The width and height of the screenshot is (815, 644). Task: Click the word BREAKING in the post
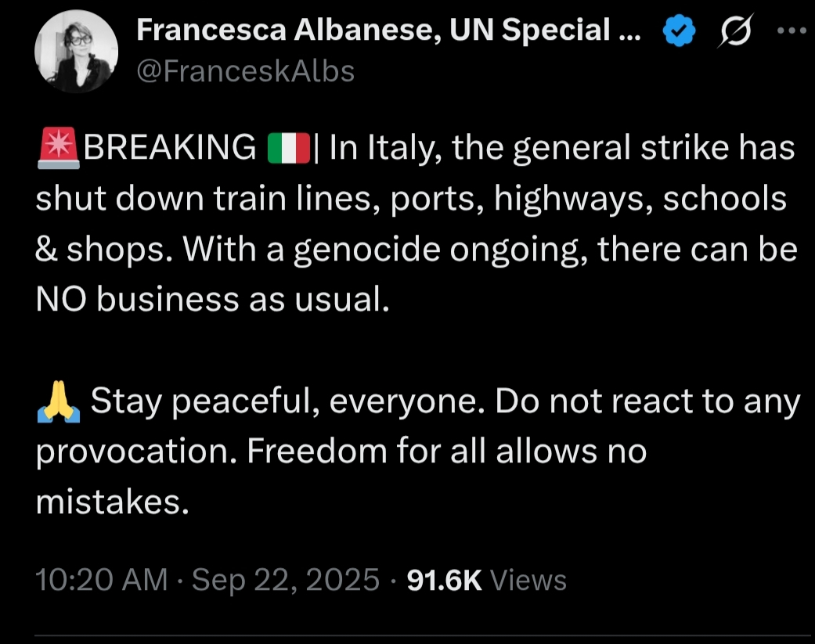[x=170, y=147]
